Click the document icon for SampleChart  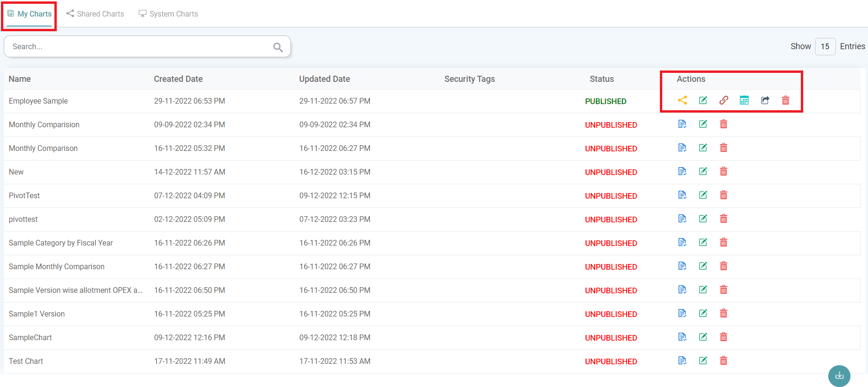coord(682,337)
